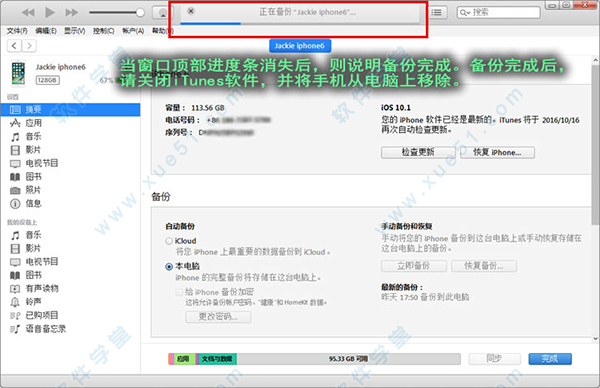The width and height of the screenshot is (600, 388).
Task: Select the 本电脑 this computer radio option
Action: [169, 267]
